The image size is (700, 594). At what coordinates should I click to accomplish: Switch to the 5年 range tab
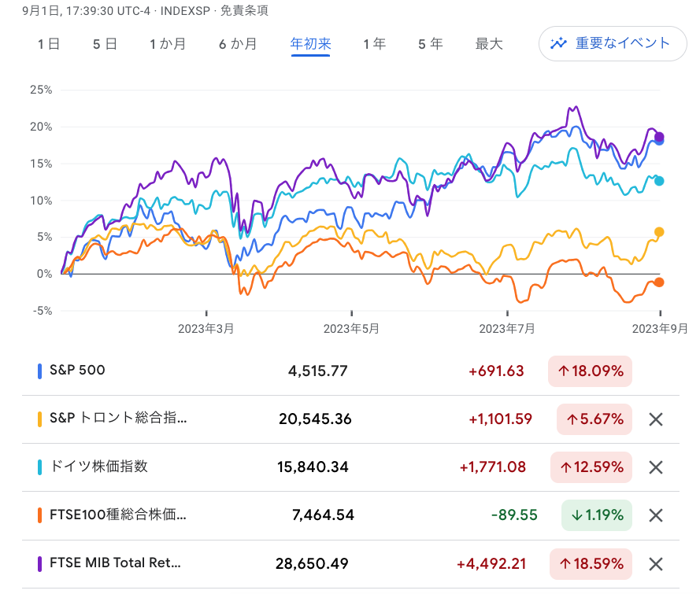click(x=431, y=44)
